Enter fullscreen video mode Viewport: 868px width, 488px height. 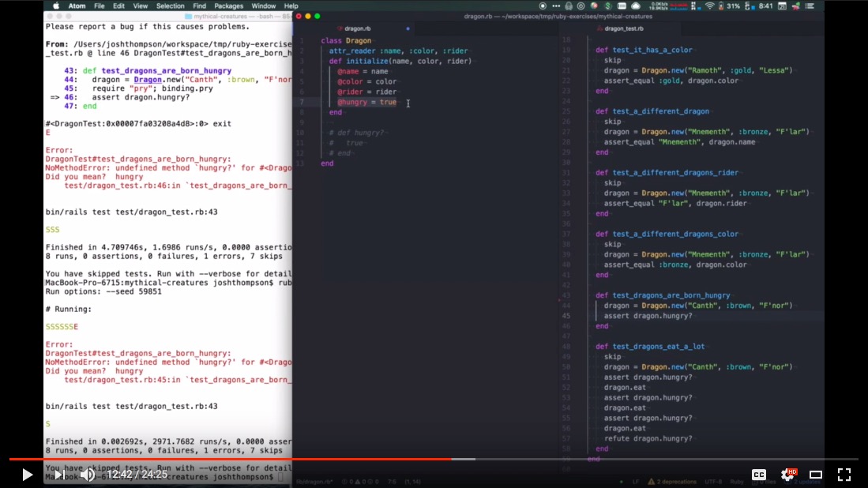844,475
